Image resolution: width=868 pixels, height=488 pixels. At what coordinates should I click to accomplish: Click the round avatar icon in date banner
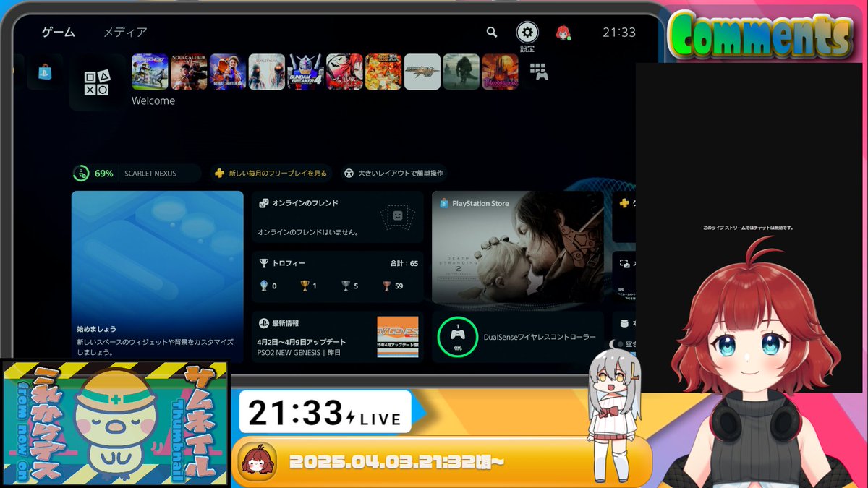(258, 461)
